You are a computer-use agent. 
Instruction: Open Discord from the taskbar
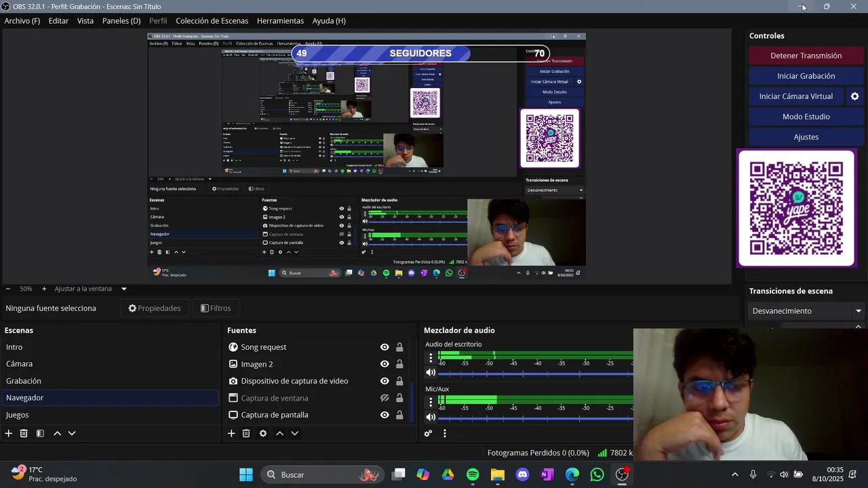522,474
